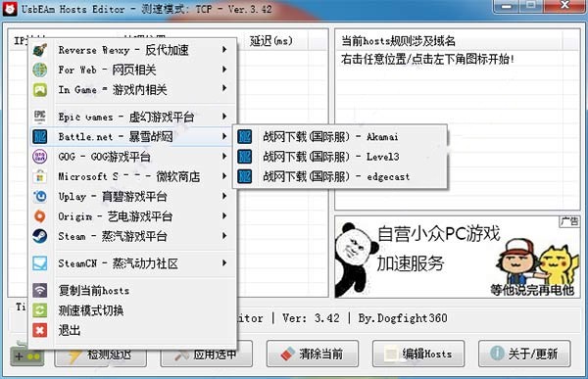Click the SteamCN community icon
The height and width of the screenshot is (379, 588).
click(x=40, y=263)
